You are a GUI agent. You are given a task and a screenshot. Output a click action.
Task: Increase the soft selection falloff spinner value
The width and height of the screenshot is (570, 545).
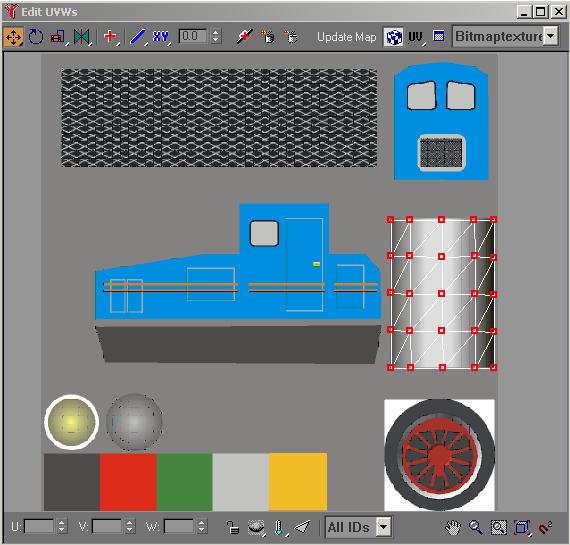click(216, 32)
